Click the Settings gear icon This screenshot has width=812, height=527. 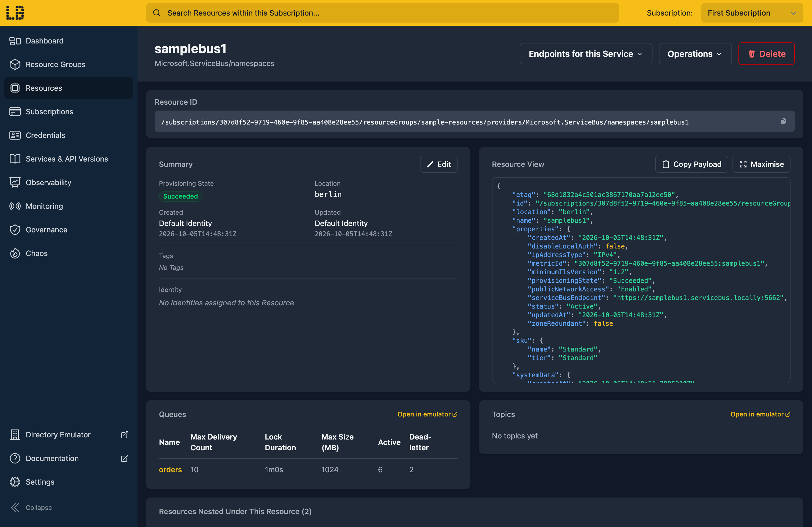tap(15, 482)
